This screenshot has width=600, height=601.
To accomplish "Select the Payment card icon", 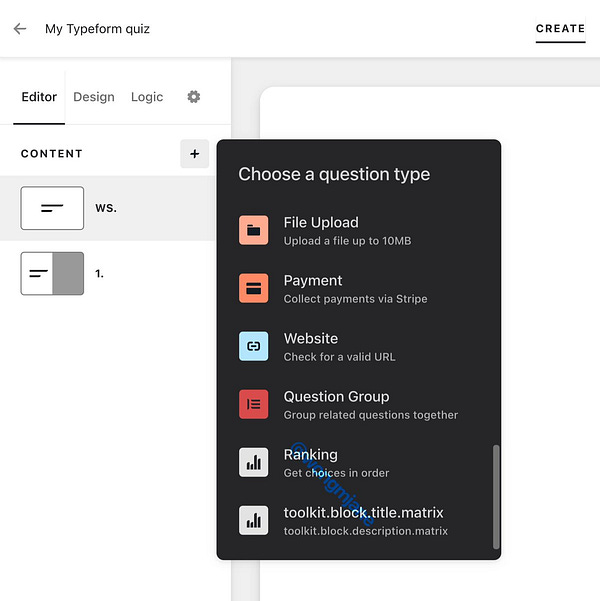I will click(x=253, y=288).
